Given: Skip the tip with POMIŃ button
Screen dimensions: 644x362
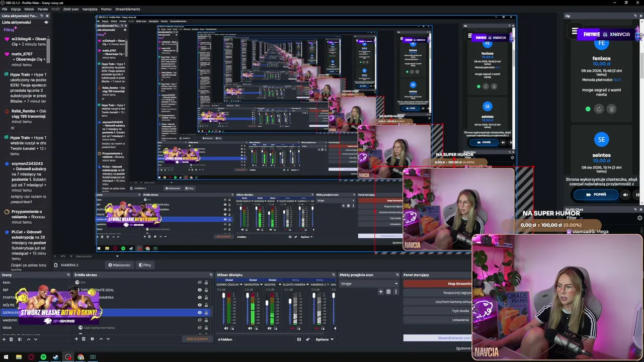Looking at the screenshot, I should [596, 195].
